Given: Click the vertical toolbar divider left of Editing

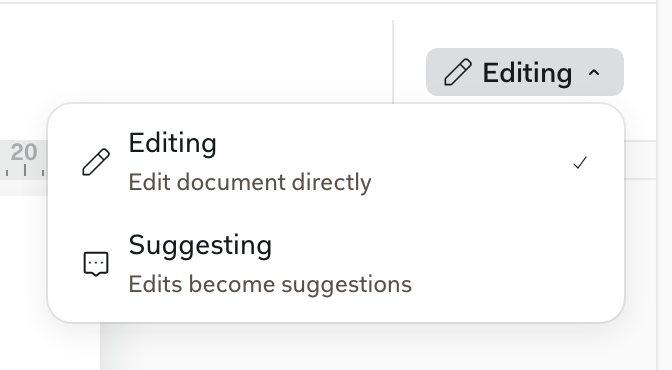Looking at the screenshot, I should click(393, 61).
